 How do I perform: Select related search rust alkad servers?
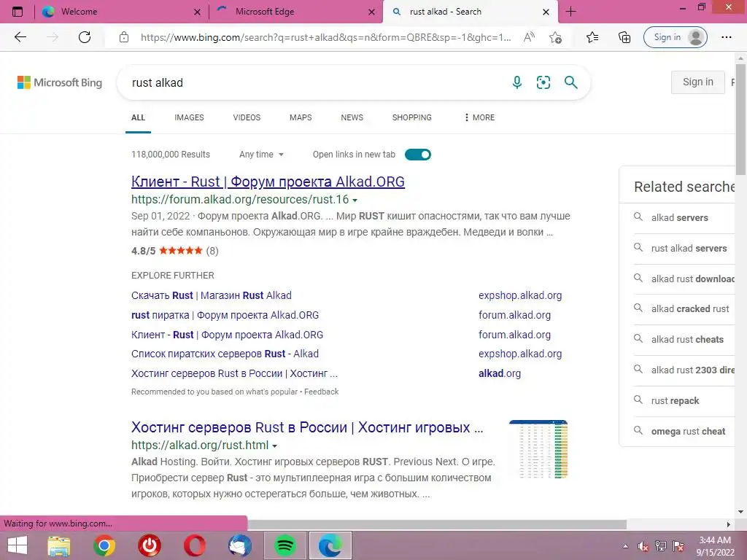tap(689, 248)
